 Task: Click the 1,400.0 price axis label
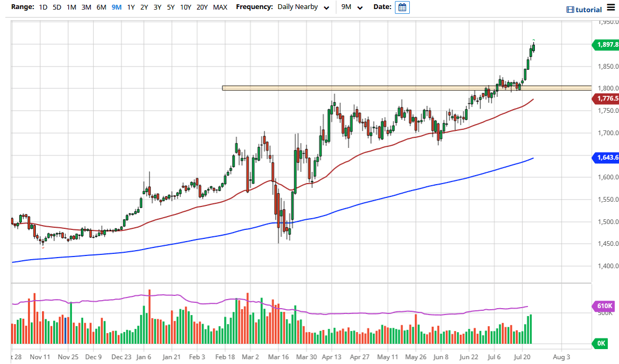coord(608,266)
